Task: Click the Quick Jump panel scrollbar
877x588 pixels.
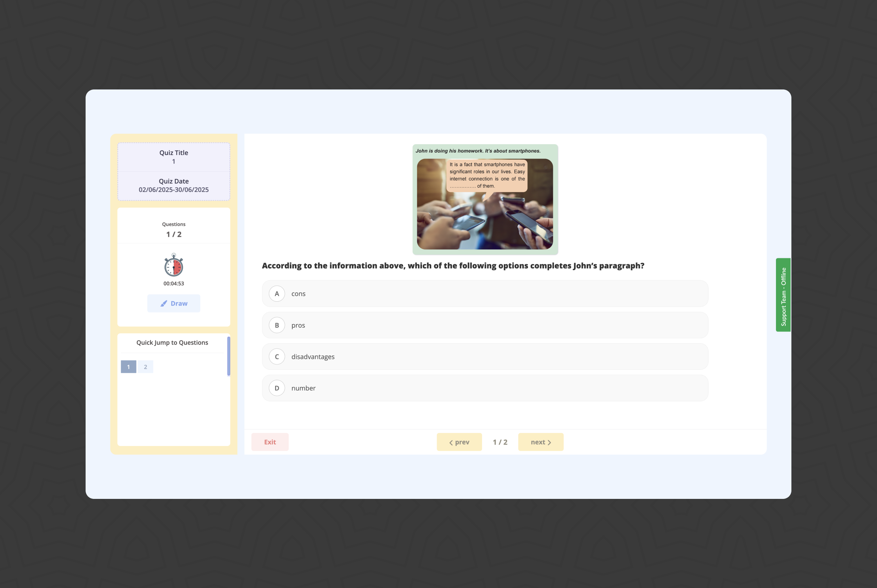Action: (x=229, y=356)
